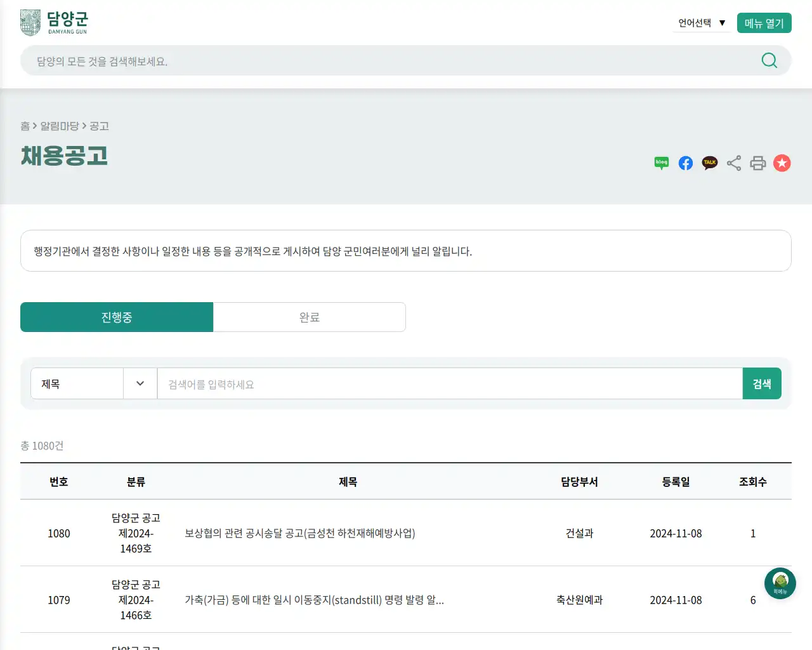Click the Damyang Gun logo
The width and height of the screenshot is (812, 650).
[x=55, y=22]
